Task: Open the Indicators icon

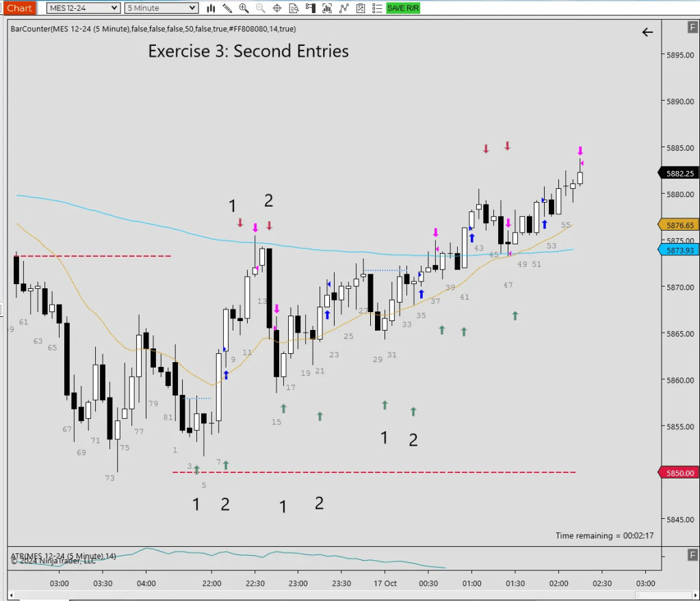Action: [x=327, y=8]
